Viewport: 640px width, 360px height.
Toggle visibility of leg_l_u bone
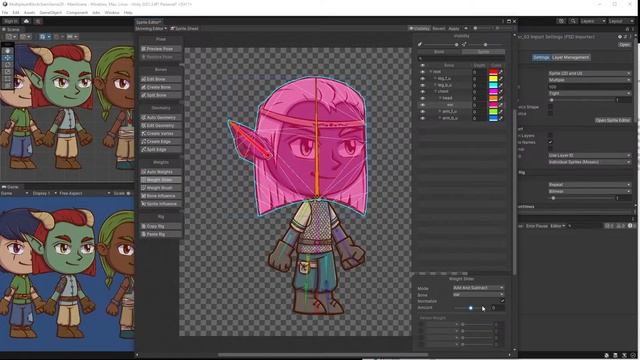pos(422,78)
